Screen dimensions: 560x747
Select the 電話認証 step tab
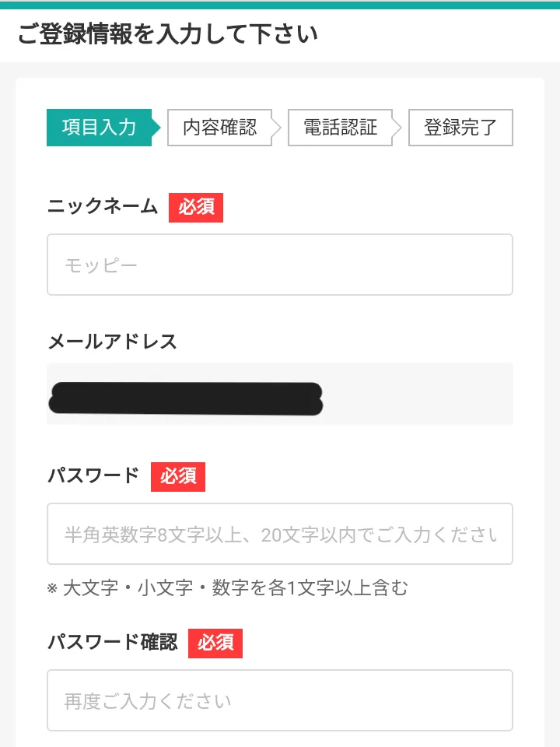[340, 128]
